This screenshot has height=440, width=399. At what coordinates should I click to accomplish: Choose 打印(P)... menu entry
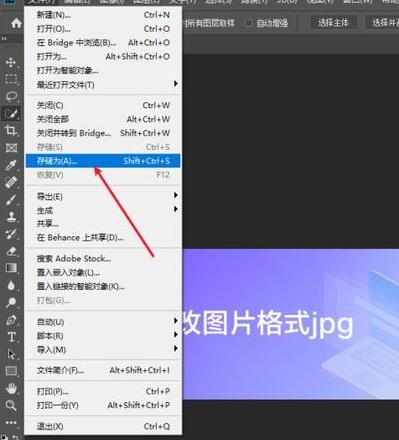[103, 391]
